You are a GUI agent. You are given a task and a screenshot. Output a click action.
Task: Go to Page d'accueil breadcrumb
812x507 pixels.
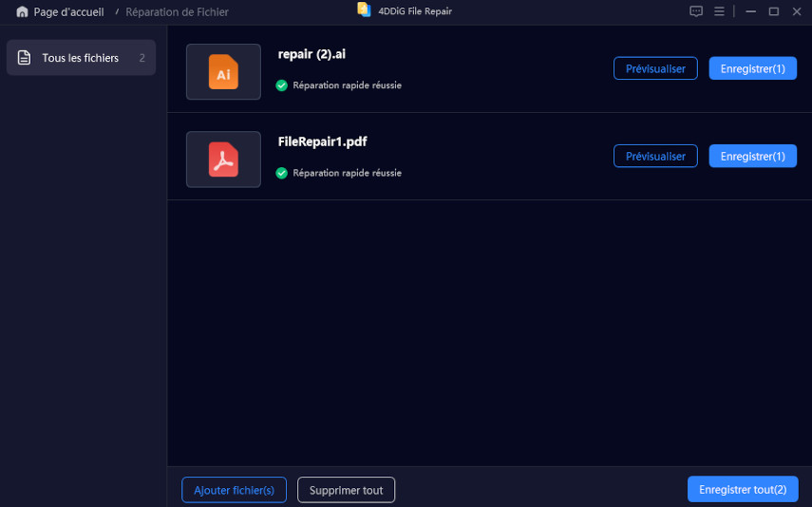tap(68, 12)
